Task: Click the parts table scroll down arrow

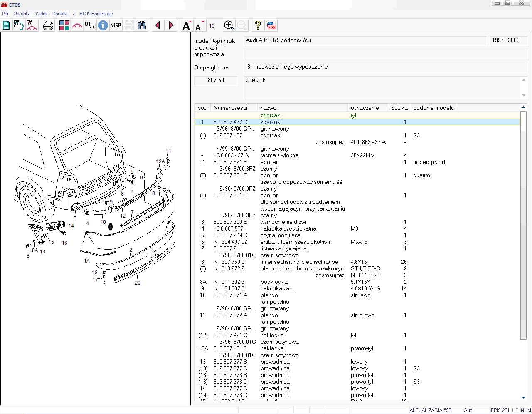Action: coord(523,398)
